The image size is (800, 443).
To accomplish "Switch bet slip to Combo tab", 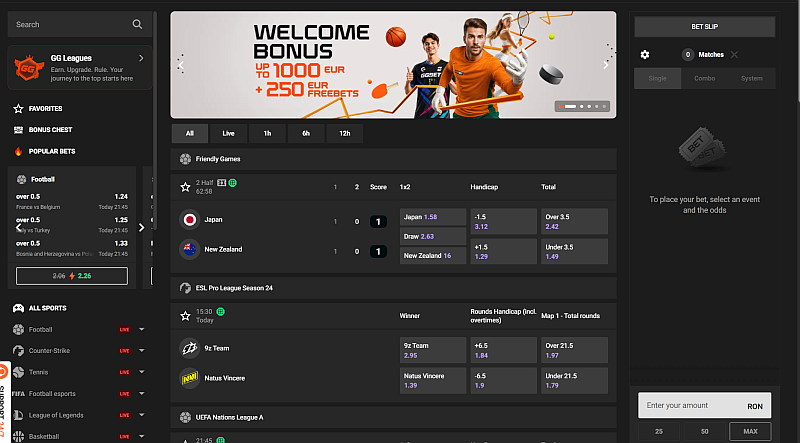I will coord(705,78).
